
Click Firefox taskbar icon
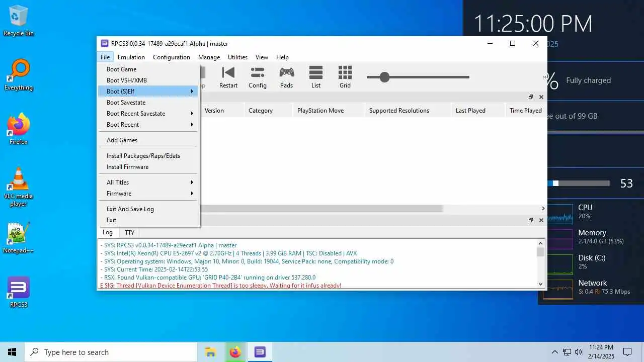click(x=235, y=352)
